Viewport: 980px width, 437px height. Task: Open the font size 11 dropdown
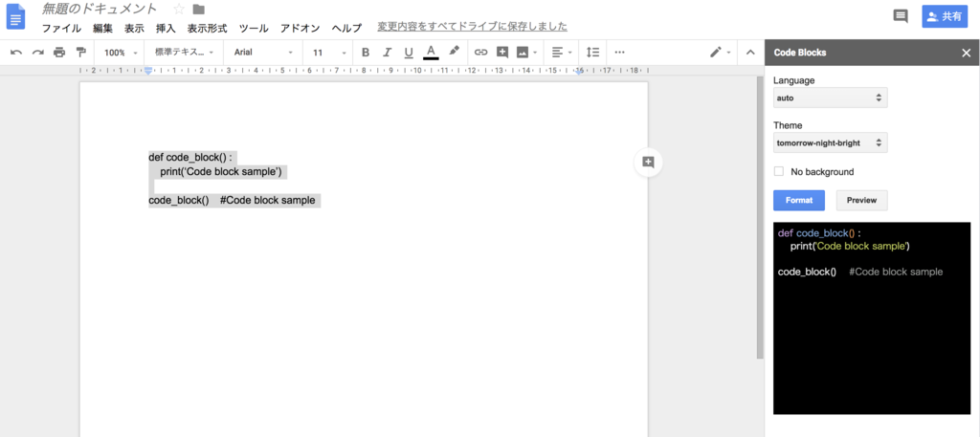329,53
